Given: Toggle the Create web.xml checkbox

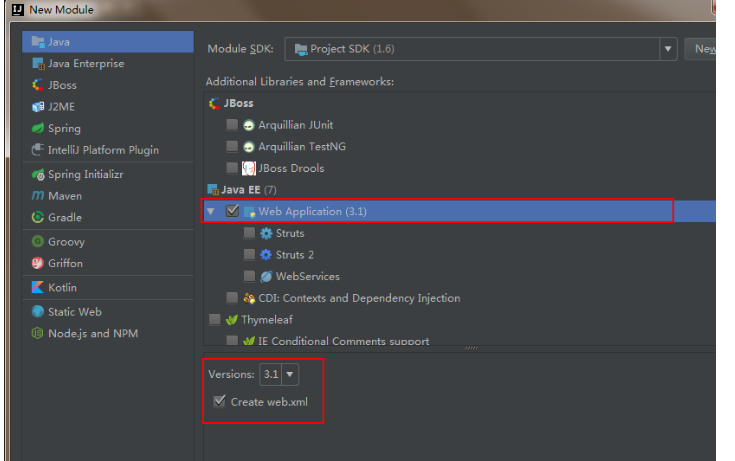Looking at the screenshot, I should (x=219, y=401).
